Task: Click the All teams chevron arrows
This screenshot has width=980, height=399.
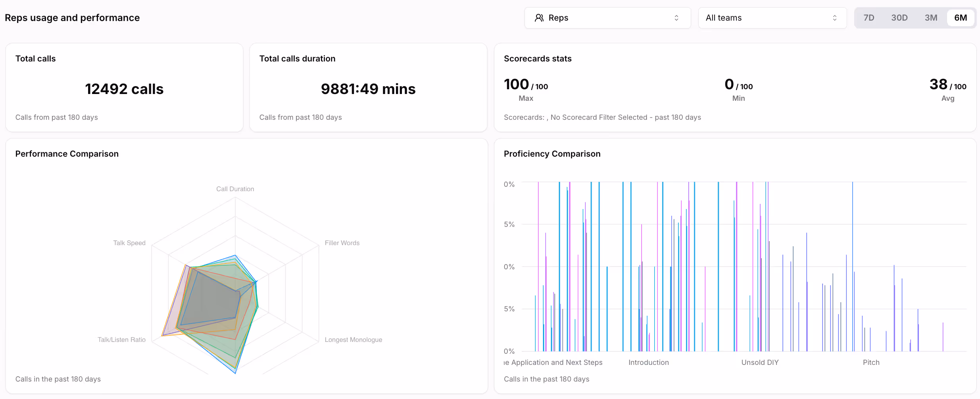Action: pos(834,18)
